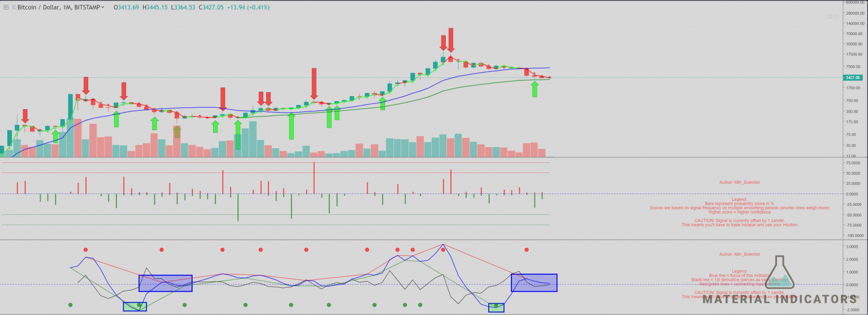Click the small gray square before the symbol name

14,7
